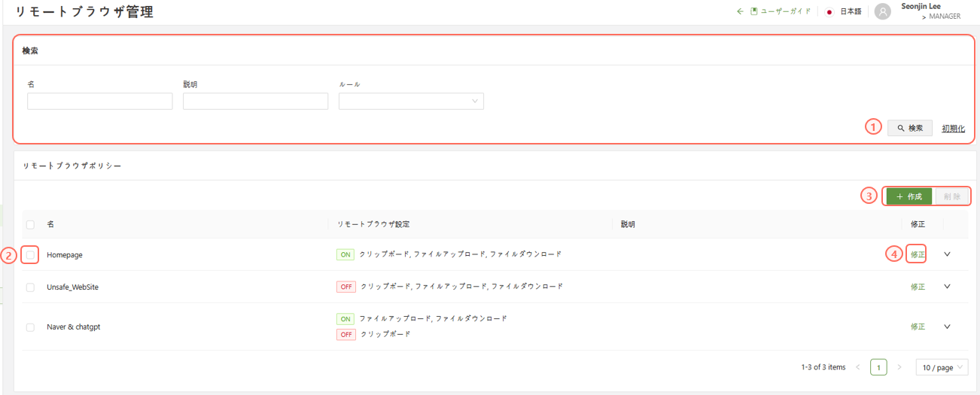Click the 作成 create button
The height and width of the screenshot is (395, 980).
(x=908, y=196)
